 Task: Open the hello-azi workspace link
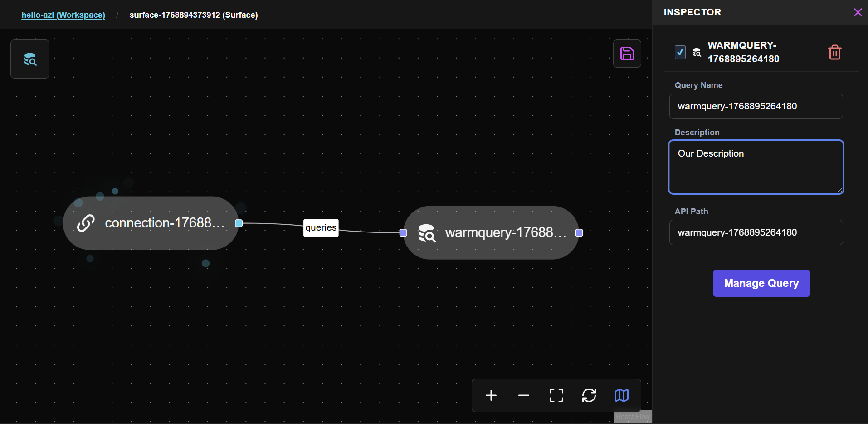point(63,15)
